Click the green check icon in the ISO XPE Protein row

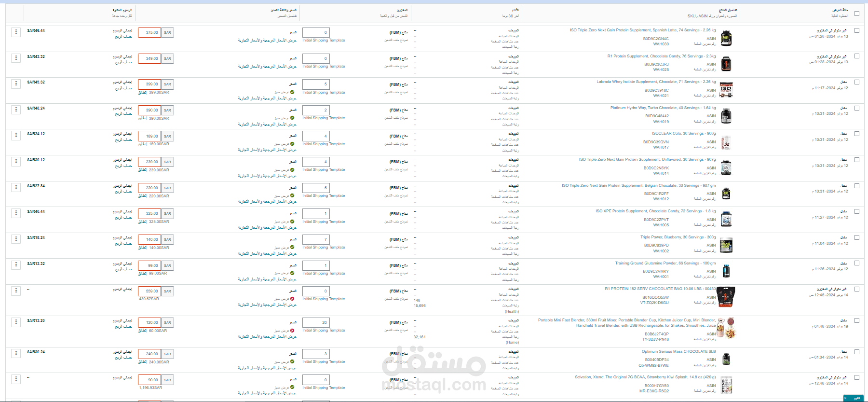pos(292,222)
